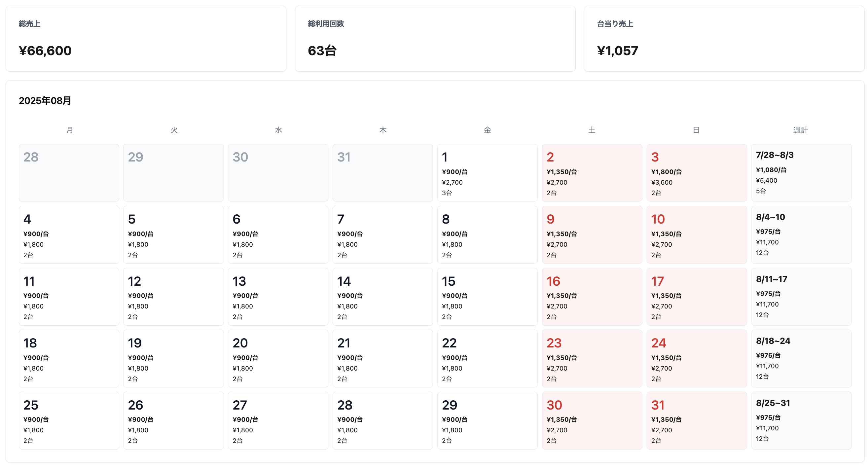This screenshot has width=868, height=469.
Task: Open the 8/18~24 weekly total
Action: pos(801,358)
